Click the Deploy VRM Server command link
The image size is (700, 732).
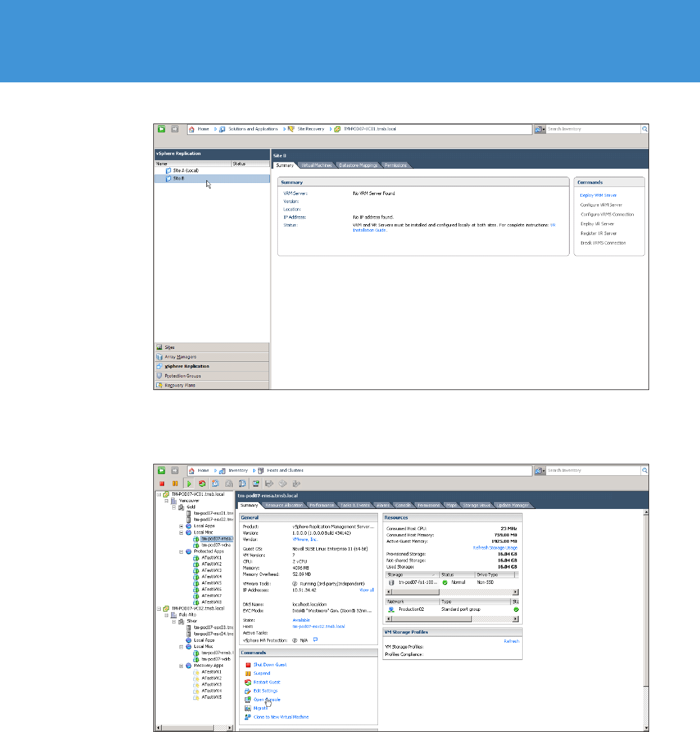point(598,196)
